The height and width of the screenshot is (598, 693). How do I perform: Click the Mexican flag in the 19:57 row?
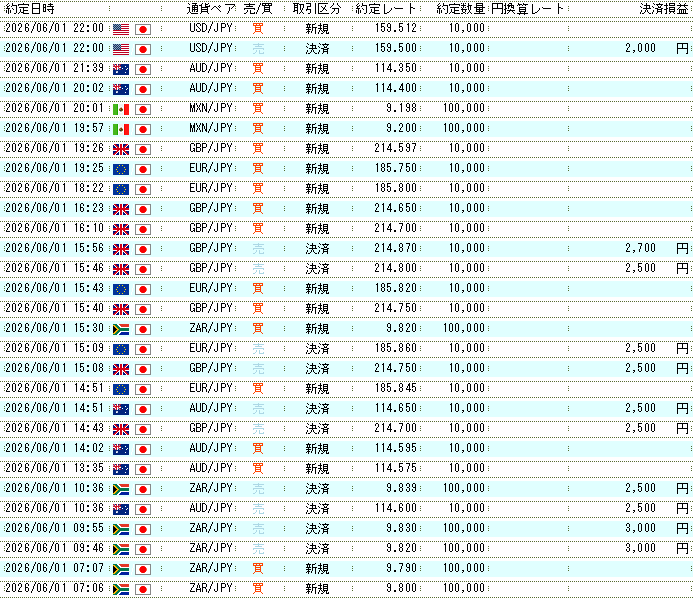pyautogui.click(x=121, y=129)
